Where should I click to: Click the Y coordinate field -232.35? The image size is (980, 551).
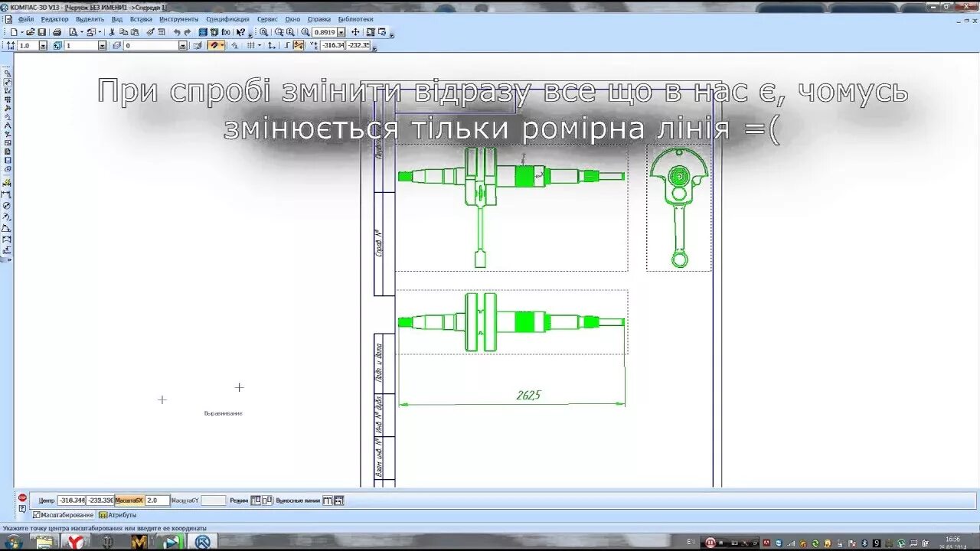[358, 45]
